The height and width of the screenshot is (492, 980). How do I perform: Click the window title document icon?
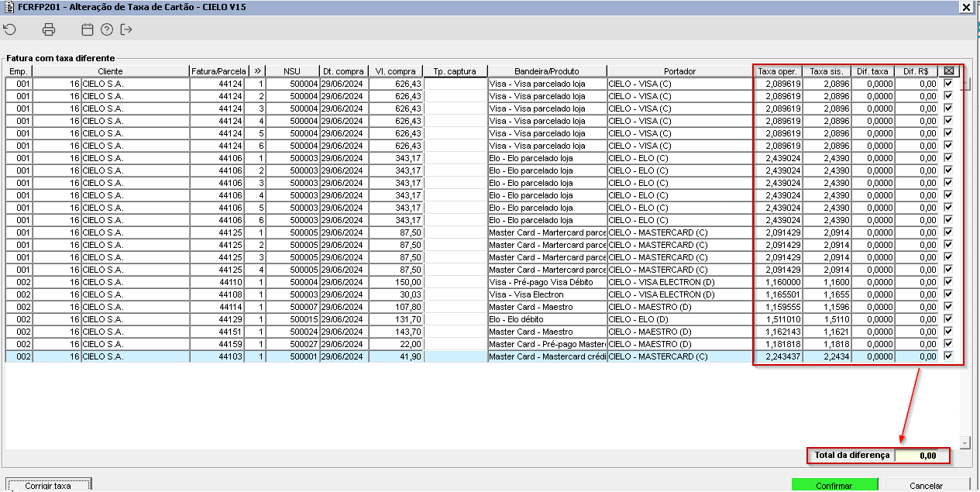pos(8,6)
